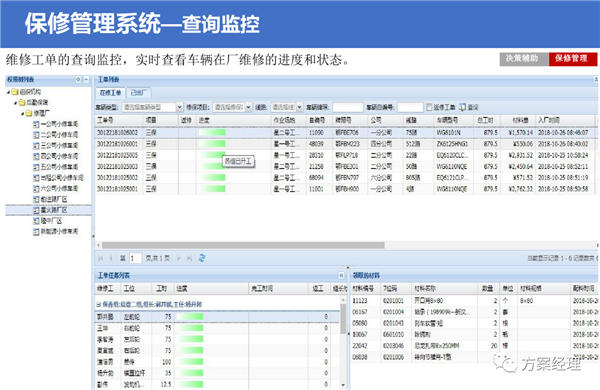Screen dimensions: 600x390
Task: Click icon beside 新能源小修车间
Action: (x=36, y=232)
